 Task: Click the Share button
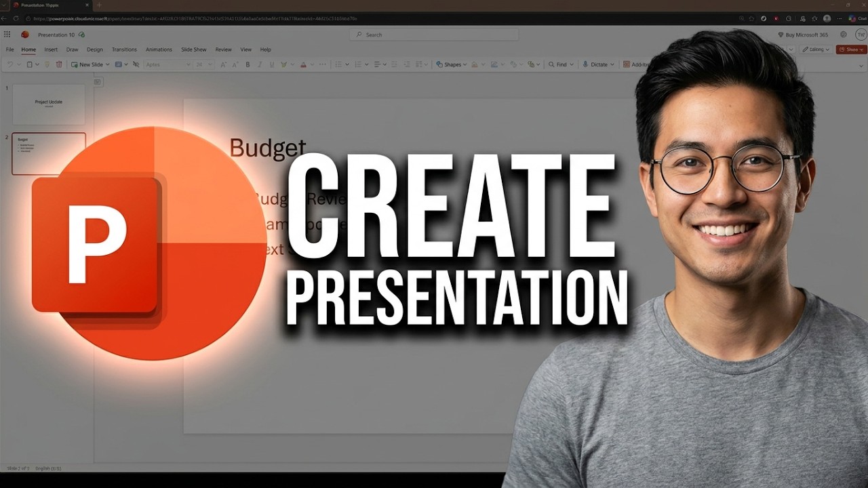[851, 49]
